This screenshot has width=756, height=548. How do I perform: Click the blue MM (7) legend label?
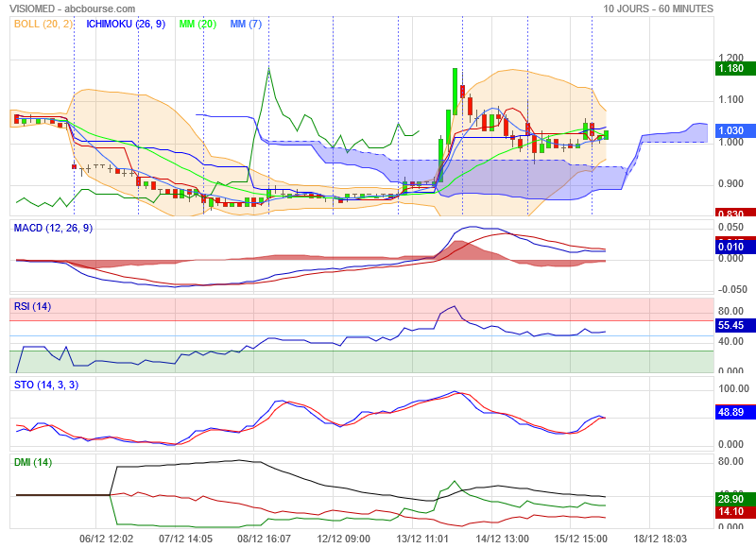(246, 24)
